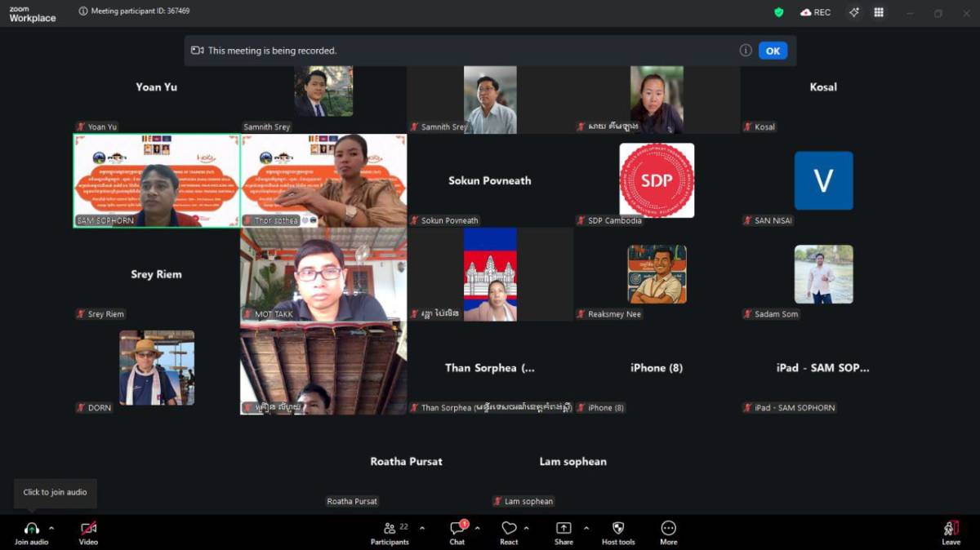This screenshot has width=980, height=550.
Task: Click muted mic icon beside MOT TAKK label
Action: pyautogui.click(x=247, y=314)
